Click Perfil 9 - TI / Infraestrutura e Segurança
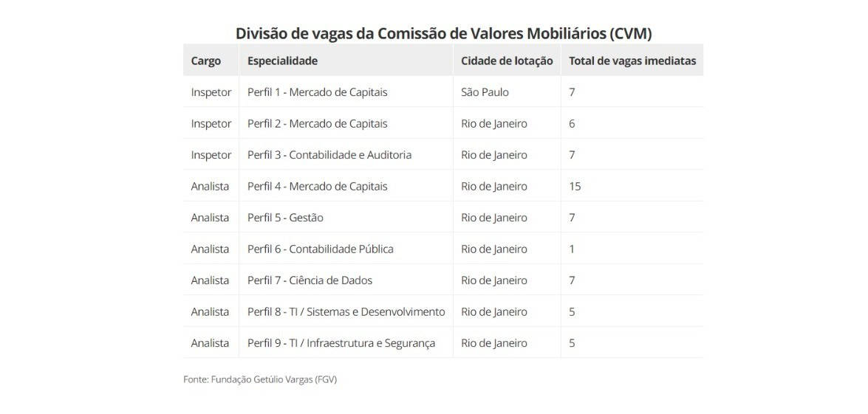The height and width of the screenshot is (414, 868). (341, 343)
